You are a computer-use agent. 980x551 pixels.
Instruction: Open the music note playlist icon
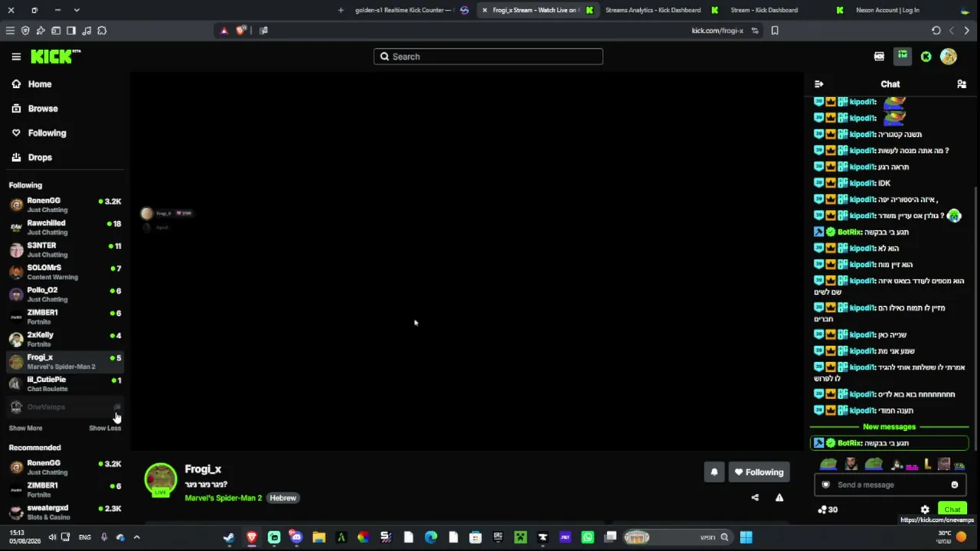87,31
